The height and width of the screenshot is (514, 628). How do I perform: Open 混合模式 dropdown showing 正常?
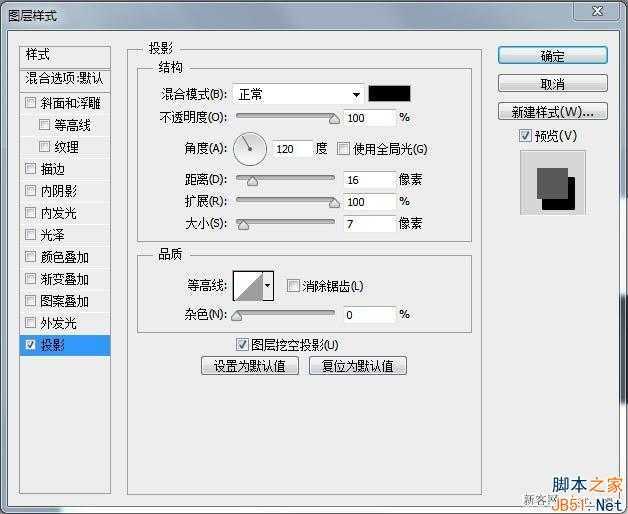pos(298,95)
